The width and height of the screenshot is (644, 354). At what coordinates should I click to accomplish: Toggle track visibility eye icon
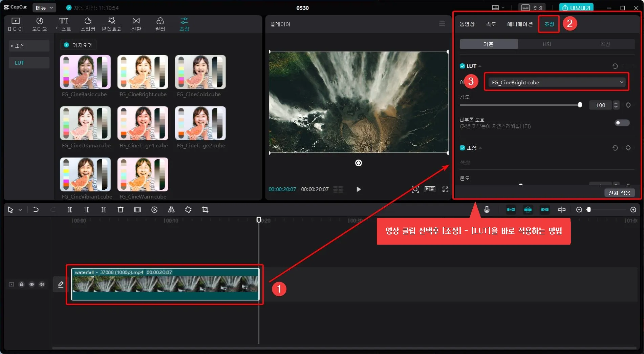31,284
